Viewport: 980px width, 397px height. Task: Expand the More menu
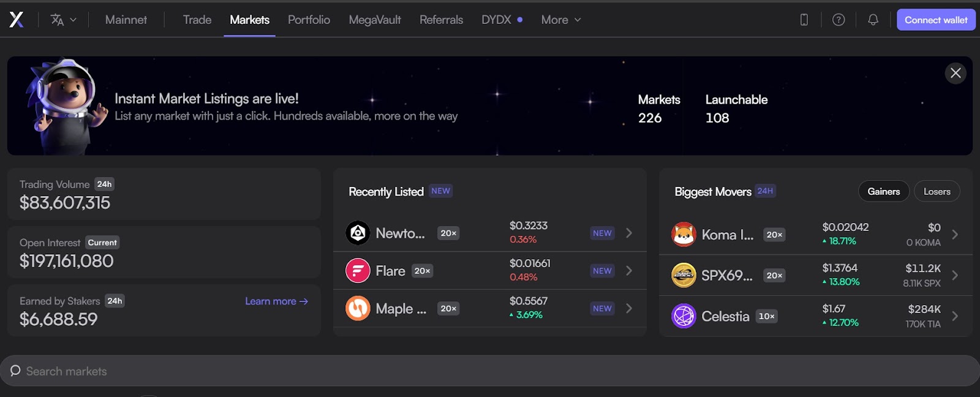pos(560,20)
